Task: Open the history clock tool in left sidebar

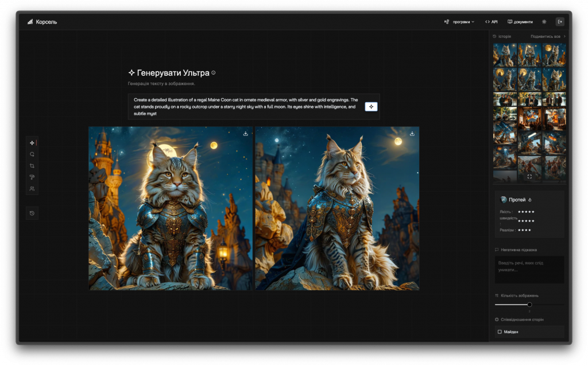Action: point(32,213)
